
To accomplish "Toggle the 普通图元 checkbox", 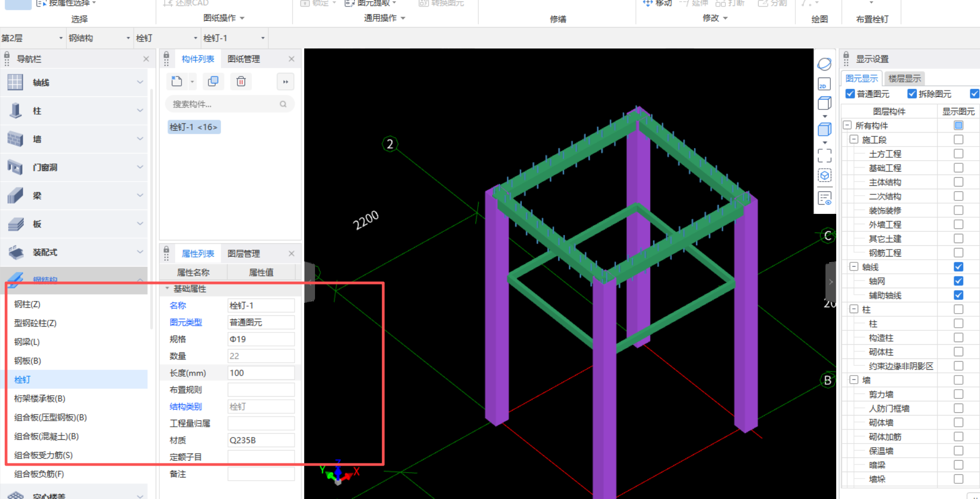I will [x=850, y=94].
